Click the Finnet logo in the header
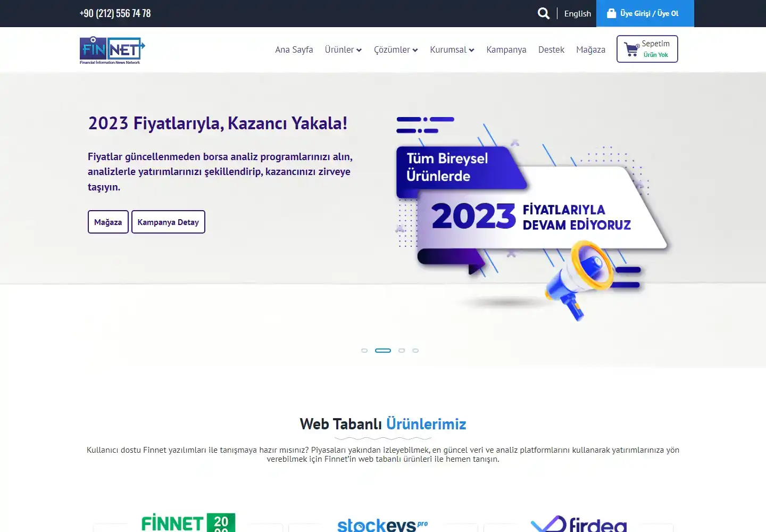Image resolution: width=766 pixels, height=532 pixels. (112, 50)
